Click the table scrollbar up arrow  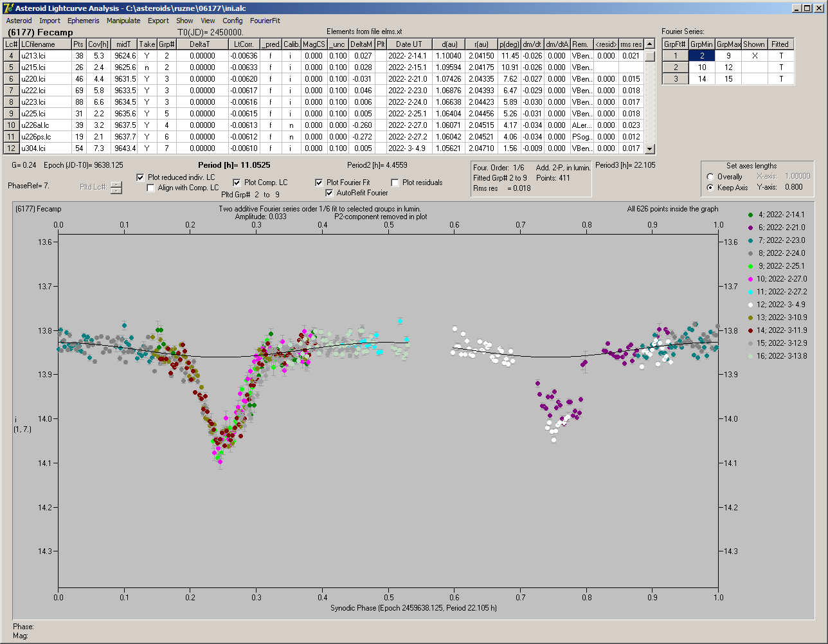click(x=650, y=44)
